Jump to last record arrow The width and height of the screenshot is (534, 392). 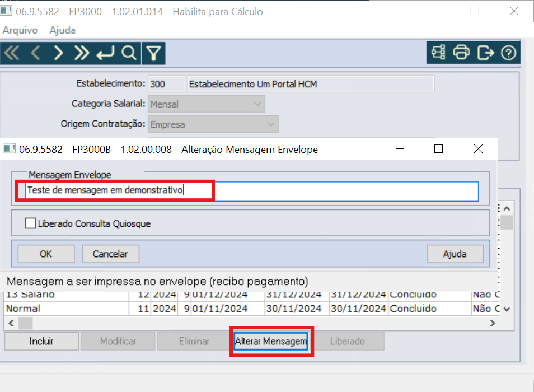(x=82, y=53)
